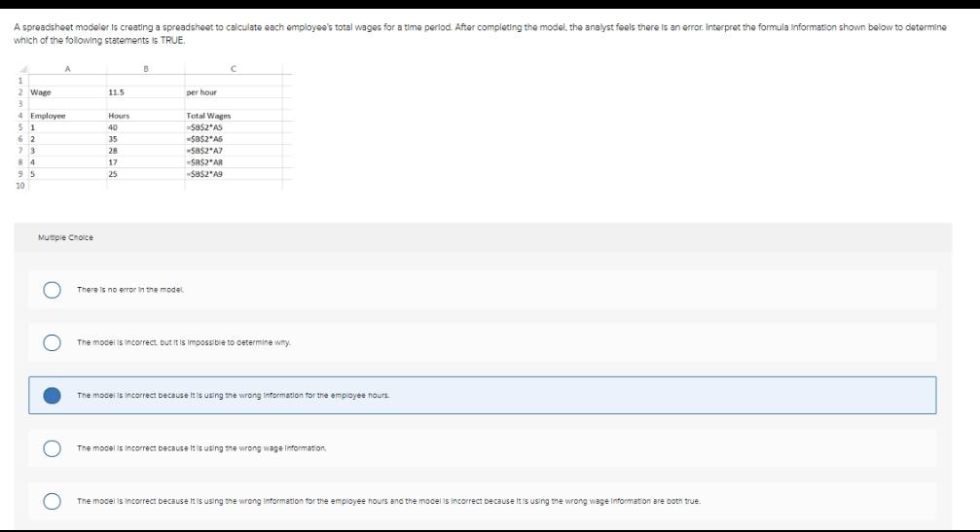The image size is (980, 532).
Task: Click column B header in spreadsheet
Action: pyautogui.click(x=145, y=69)
